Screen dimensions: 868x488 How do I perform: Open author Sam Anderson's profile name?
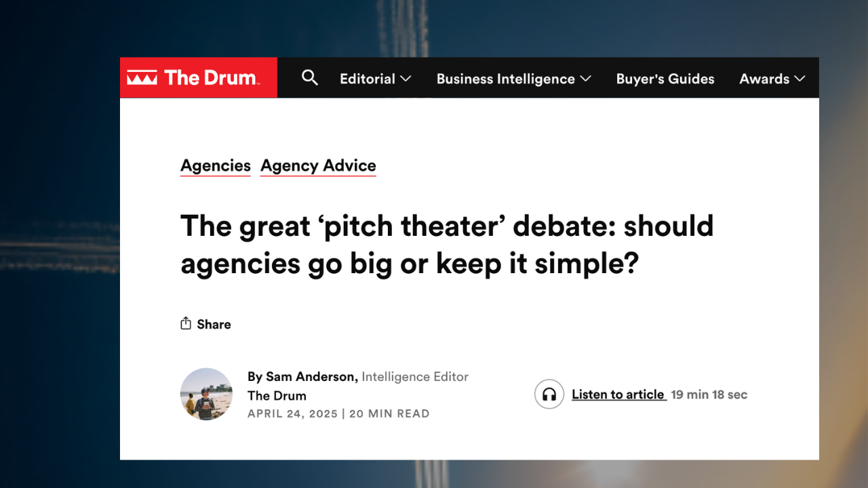tap(311, 376)
